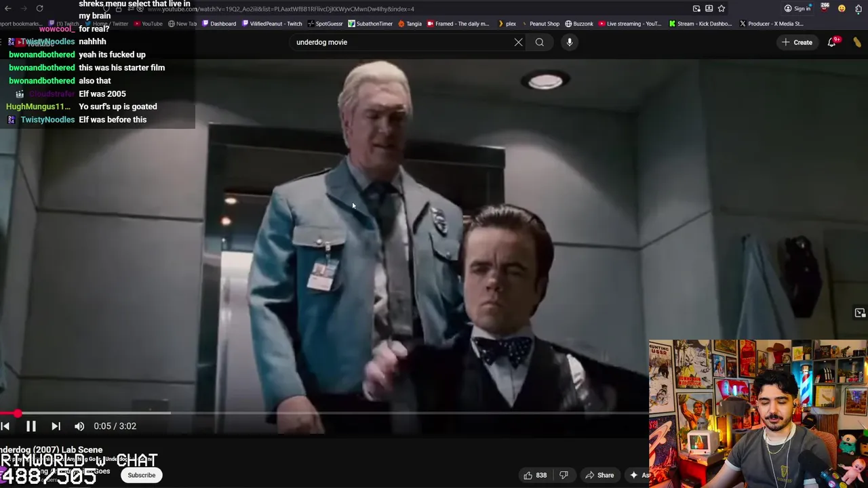Open YouTube notifications bell
The height and width of the screenshot is (488, 868).
tap(832, 42)
